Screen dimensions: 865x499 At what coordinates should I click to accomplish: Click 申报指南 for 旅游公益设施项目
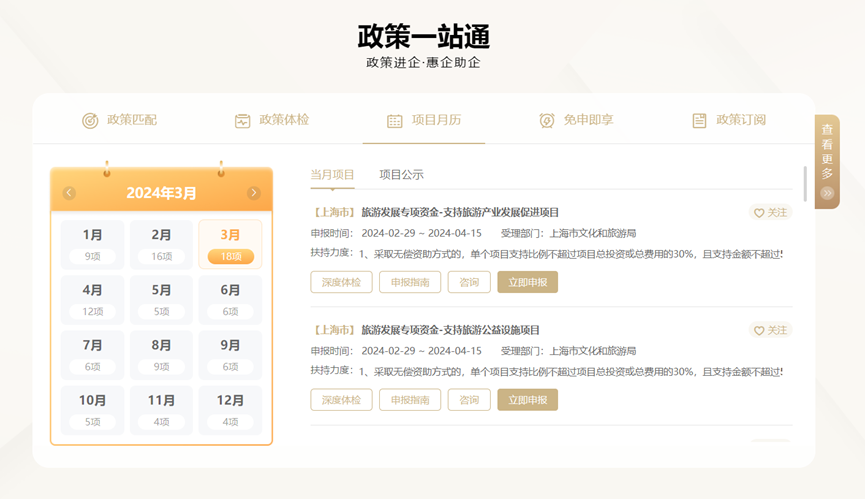(x=410, y=400)
